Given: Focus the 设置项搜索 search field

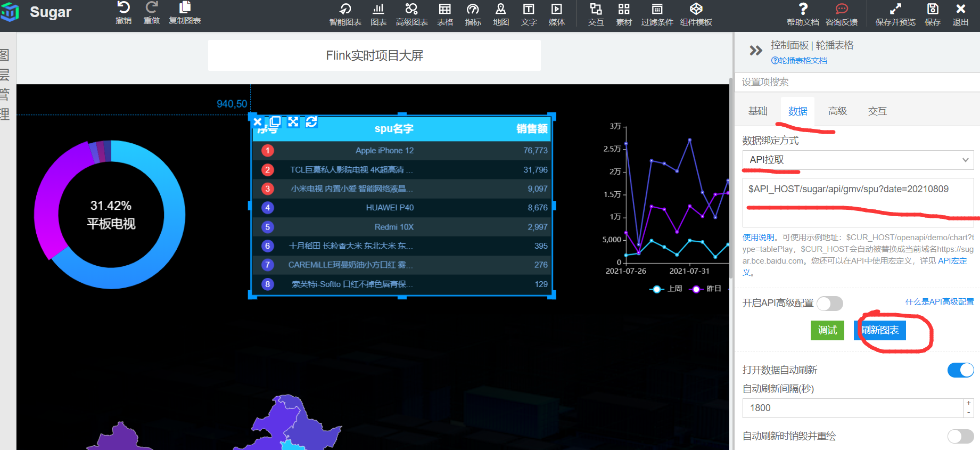Looking at the screenshot, I should 857,82.
